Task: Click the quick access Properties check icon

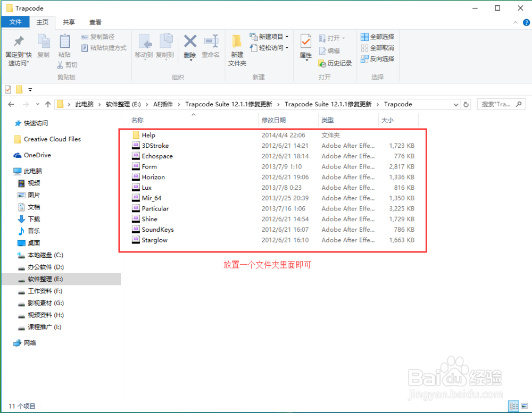Action: (9, 89)
